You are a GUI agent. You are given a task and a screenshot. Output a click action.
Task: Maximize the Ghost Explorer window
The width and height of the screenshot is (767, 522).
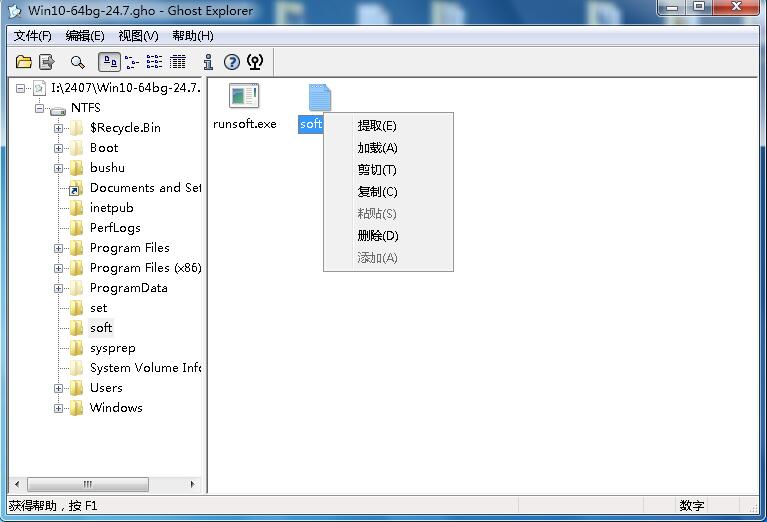pos(699,7)
